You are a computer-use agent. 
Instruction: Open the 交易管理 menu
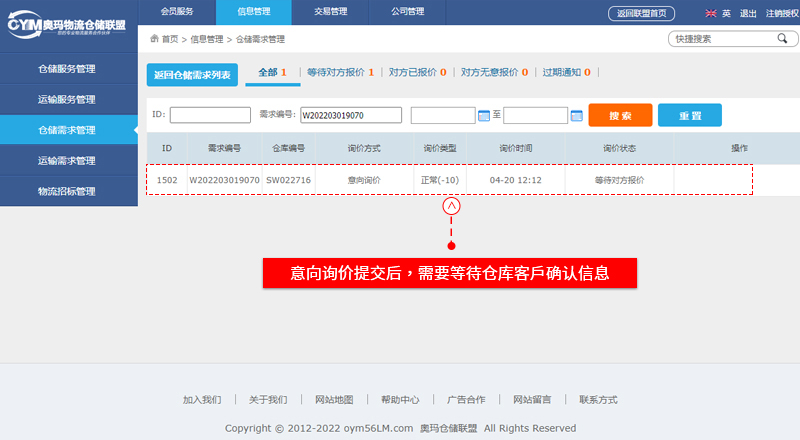pyautogui.click(x=331, y=12)
